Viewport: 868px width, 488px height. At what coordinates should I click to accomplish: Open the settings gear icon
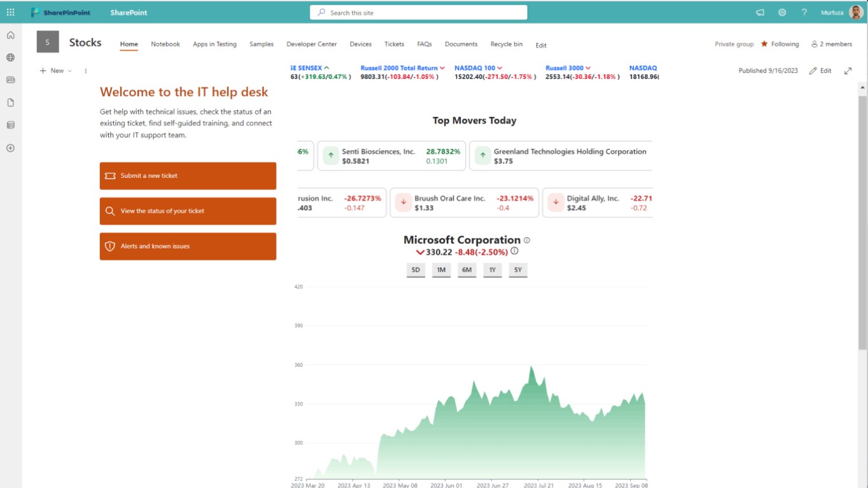(782, 12)
